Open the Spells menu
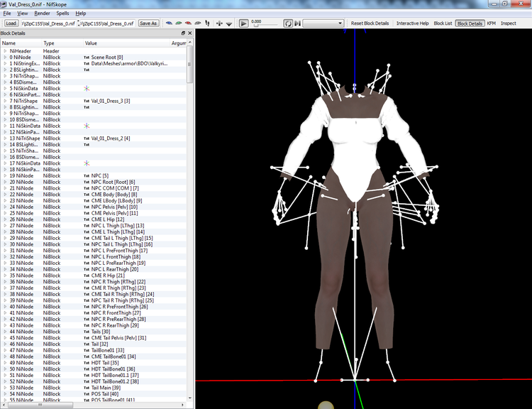The image size is (532, 409). 62,13
